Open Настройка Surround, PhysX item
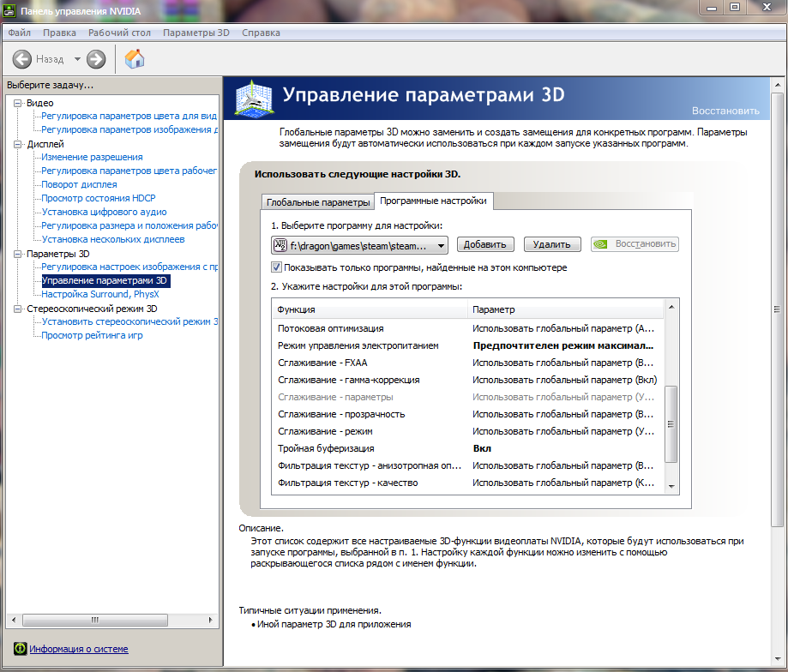788x672 pixels. pos(100,294)
